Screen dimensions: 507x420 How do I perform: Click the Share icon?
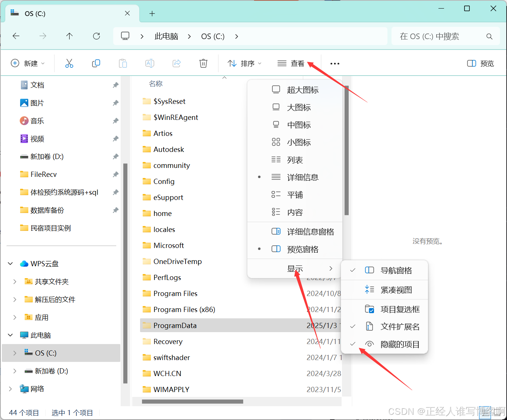point(177,63)
